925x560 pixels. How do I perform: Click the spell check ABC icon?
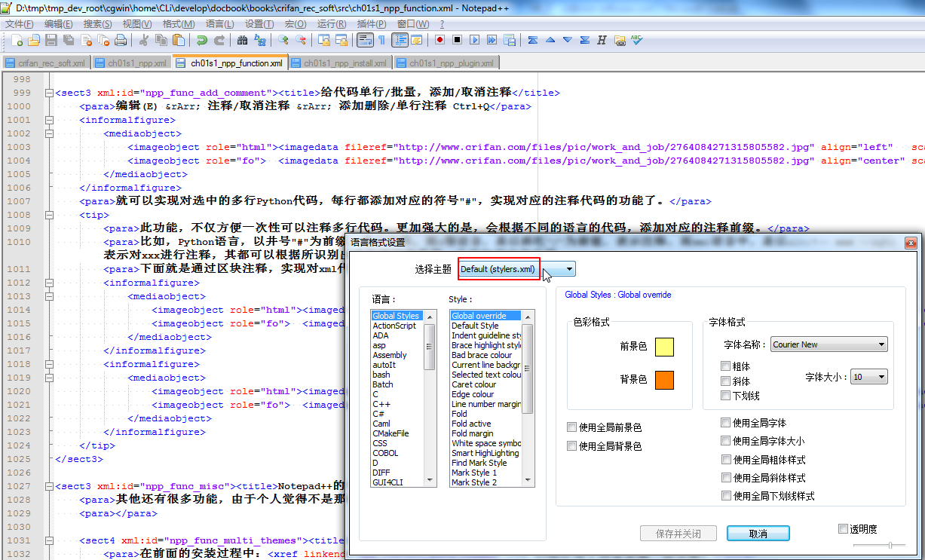pyautogui.click(x=637, y=40)
